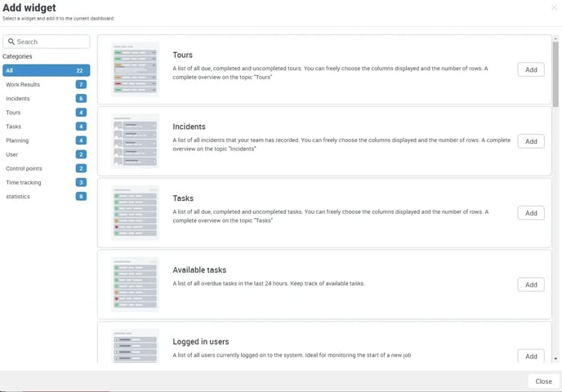Click the Incidents widget preview thumbnail
This screenshot has height=392, width=562.
135,141
